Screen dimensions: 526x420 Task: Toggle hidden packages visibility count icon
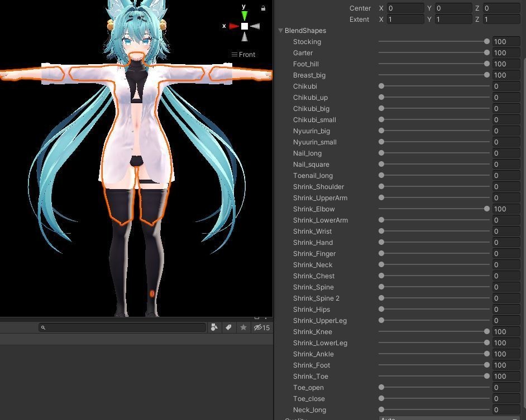pyautogui.click(x=262, y=327)
